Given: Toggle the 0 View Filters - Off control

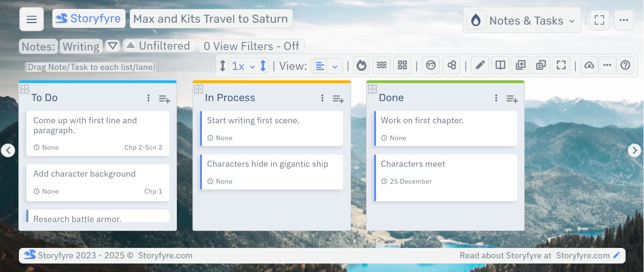Looking at the screenshot, I should 251,46.
